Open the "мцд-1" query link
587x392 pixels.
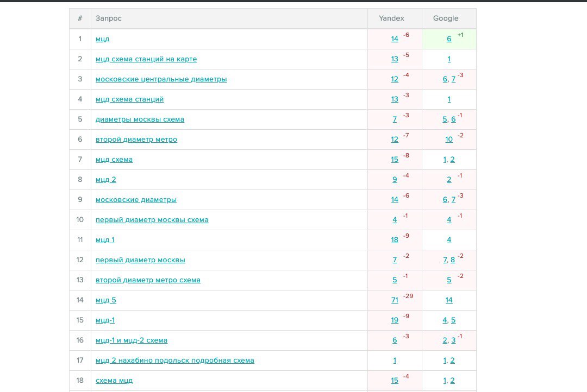tap(105, 320)
